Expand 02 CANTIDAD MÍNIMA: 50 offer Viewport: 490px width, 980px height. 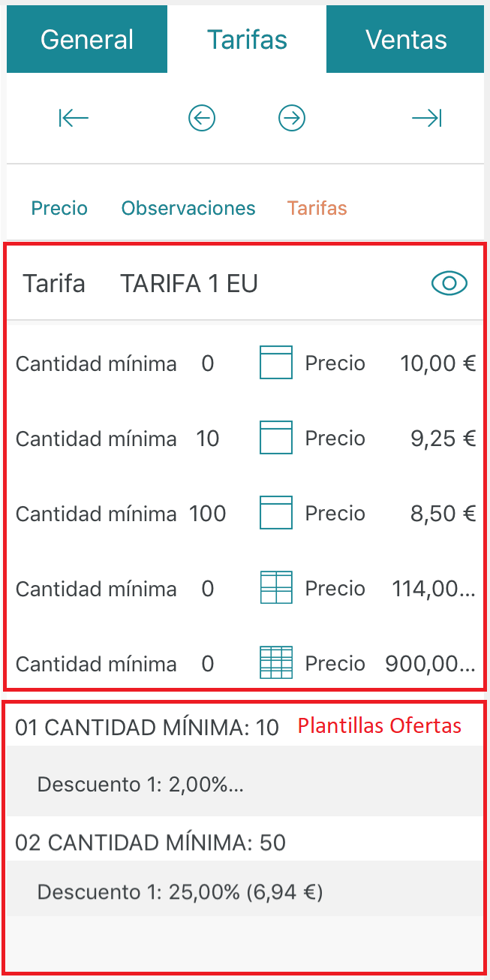coord(150,843)
